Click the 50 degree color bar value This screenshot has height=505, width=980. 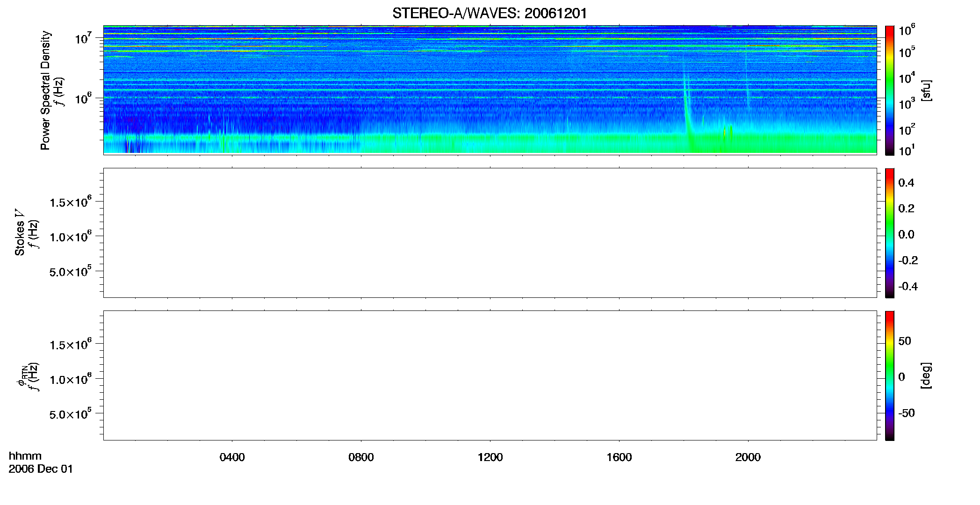pos(905,341)
